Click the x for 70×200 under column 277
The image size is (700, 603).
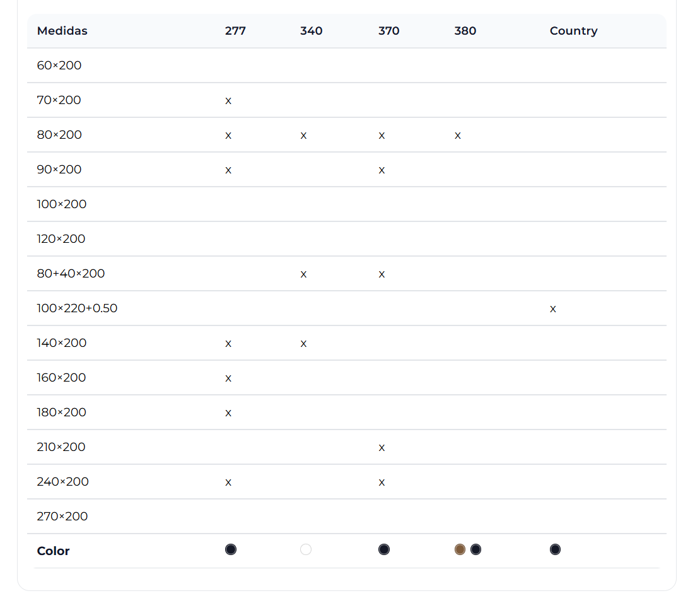[228, 101]
